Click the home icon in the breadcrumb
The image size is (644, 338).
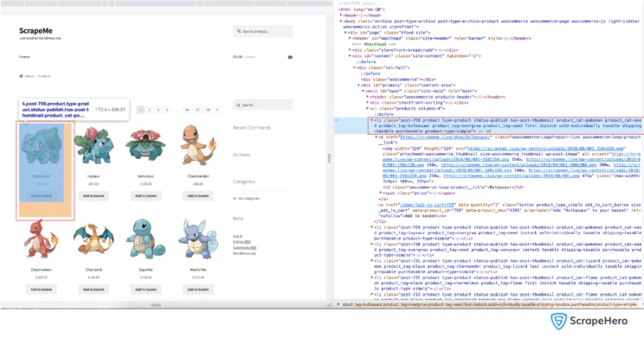click(21, 76)
